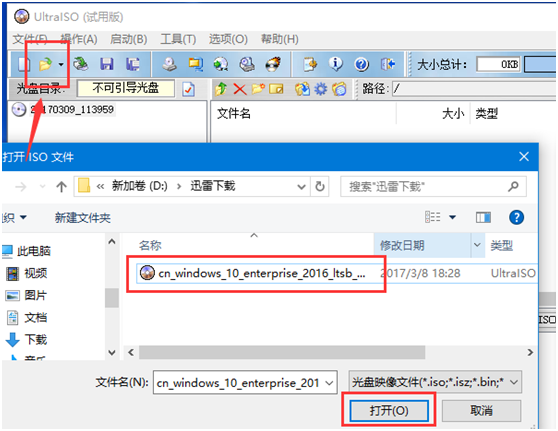Click the blue info icon in the toolbar

coord(336,64)
